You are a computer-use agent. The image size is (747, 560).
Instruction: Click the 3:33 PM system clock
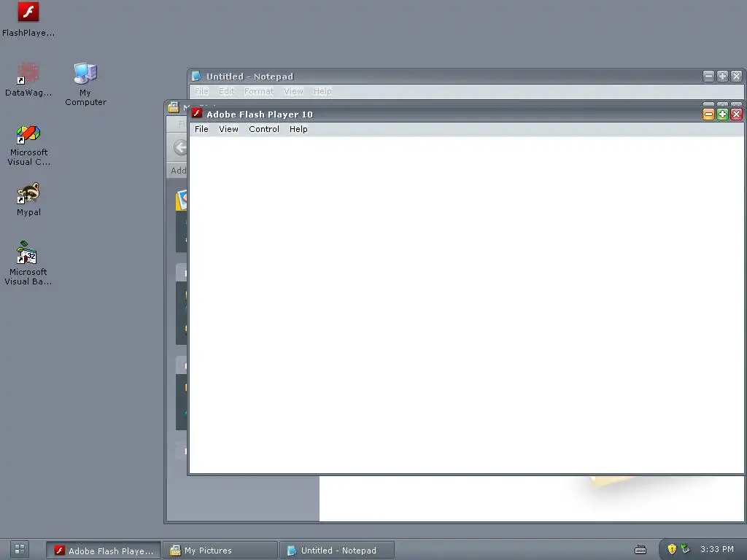coord(717,549)
